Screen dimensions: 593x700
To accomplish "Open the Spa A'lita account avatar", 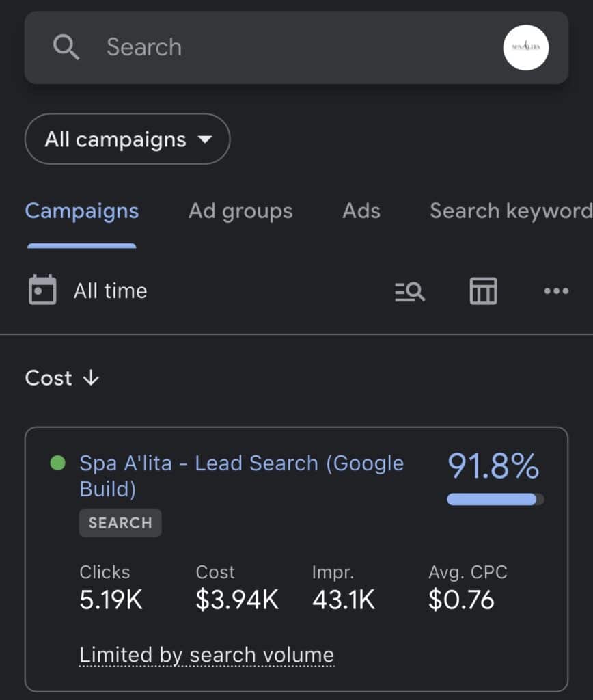I will 525,47.
